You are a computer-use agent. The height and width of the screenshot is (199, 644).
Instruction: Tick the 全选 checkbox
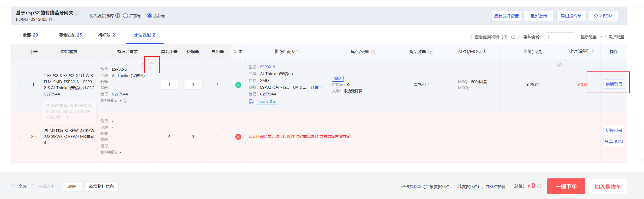(x=13, y=186)
